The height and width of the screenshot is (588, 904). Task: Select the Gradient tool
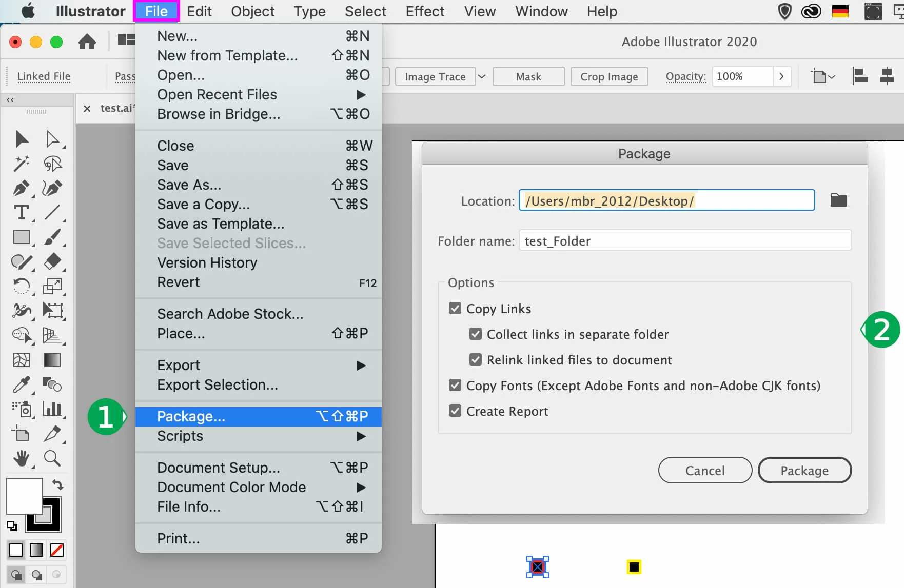52,360
